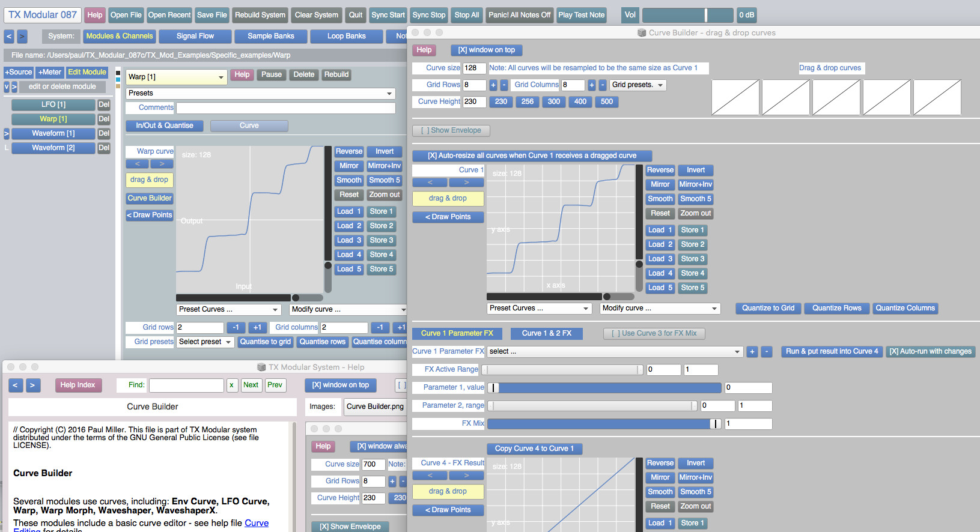
Task: Click the first drag & drop curve thumbnail
Action: coord(735,97)
